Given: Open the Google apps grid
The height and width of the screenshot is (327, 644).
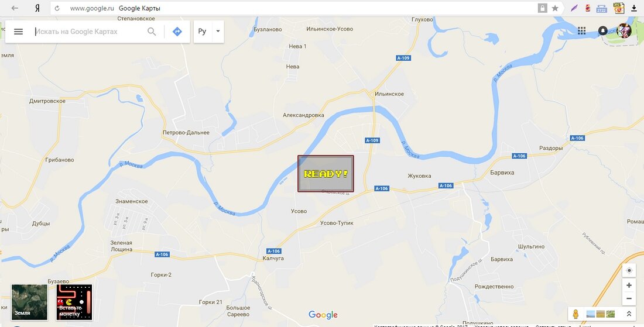Looking at the screenshot, I should pyautogui.click(x=581, y=30).
